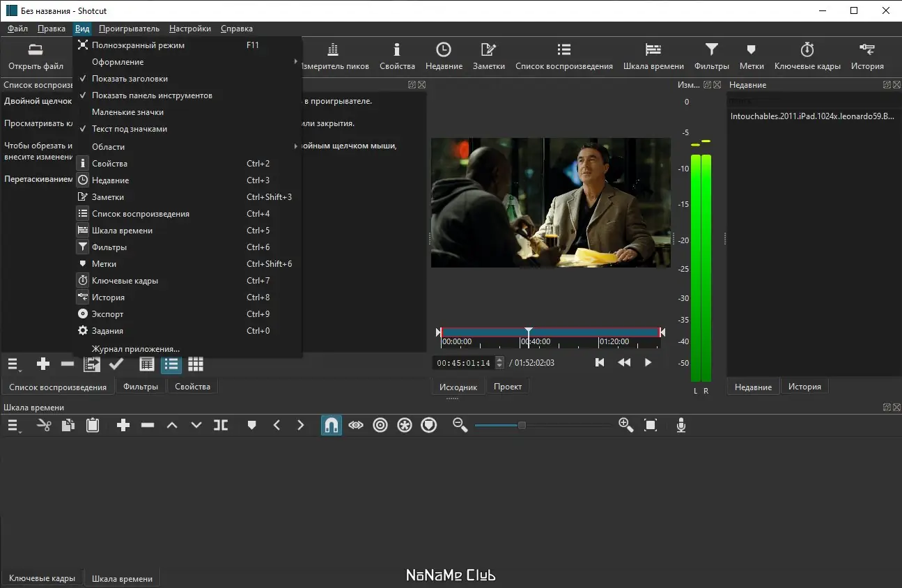Open the Markers icon in main toolbar

(751, 50)
